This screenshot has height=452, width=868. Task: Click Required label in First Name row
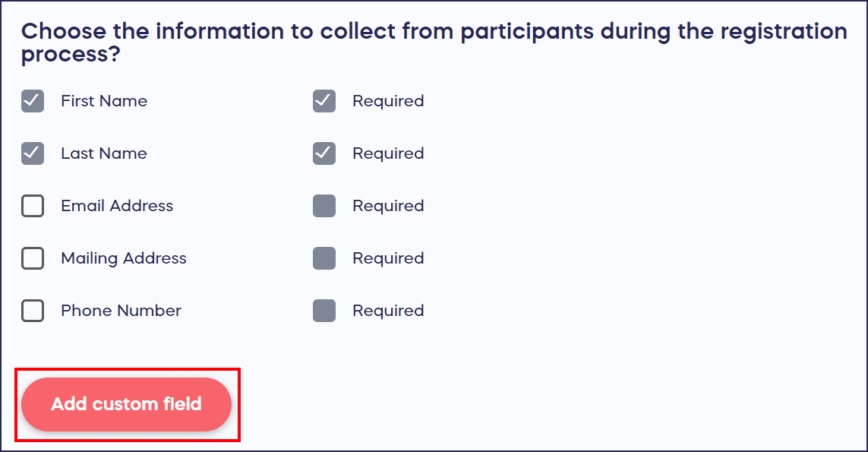388,101
